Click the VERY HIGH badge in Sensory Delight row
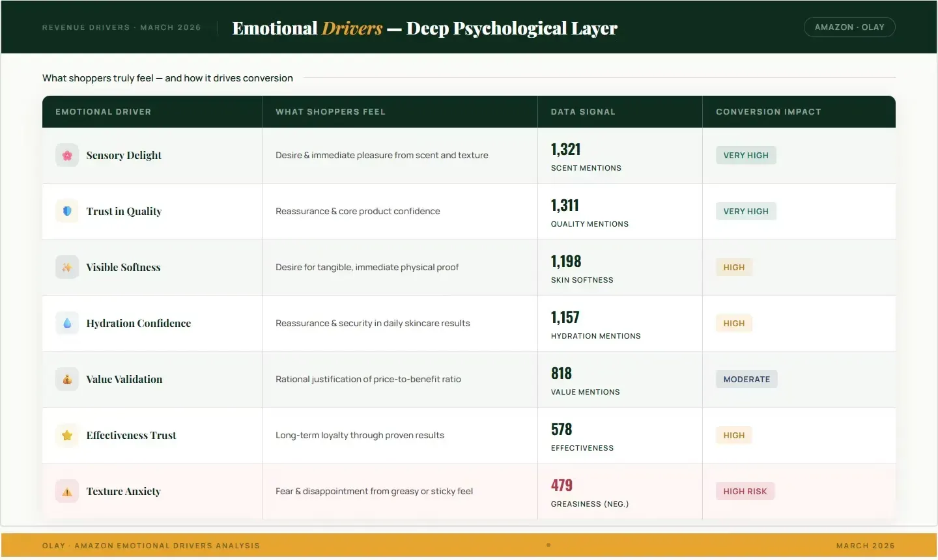The height and width of the screenshot is (560, 938). [x=746, y=156]
